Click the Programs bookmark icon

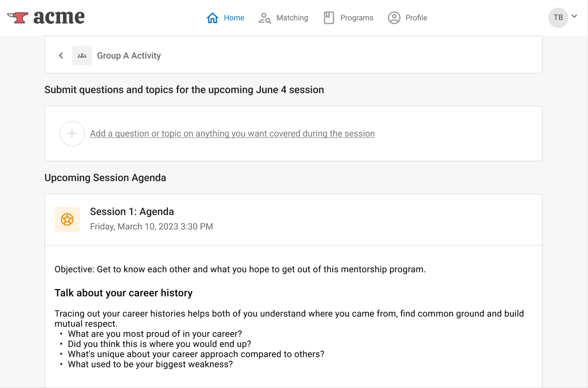[329, 17]
